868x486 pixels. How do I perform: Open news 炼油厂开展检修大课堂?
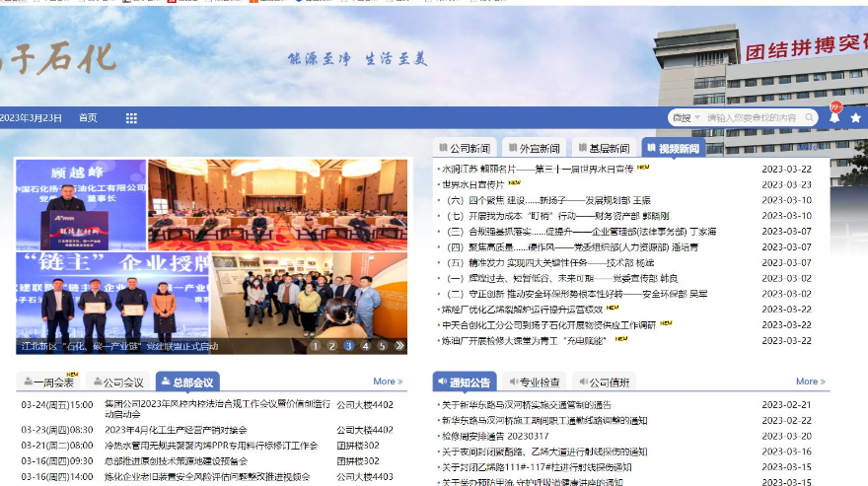524,340
